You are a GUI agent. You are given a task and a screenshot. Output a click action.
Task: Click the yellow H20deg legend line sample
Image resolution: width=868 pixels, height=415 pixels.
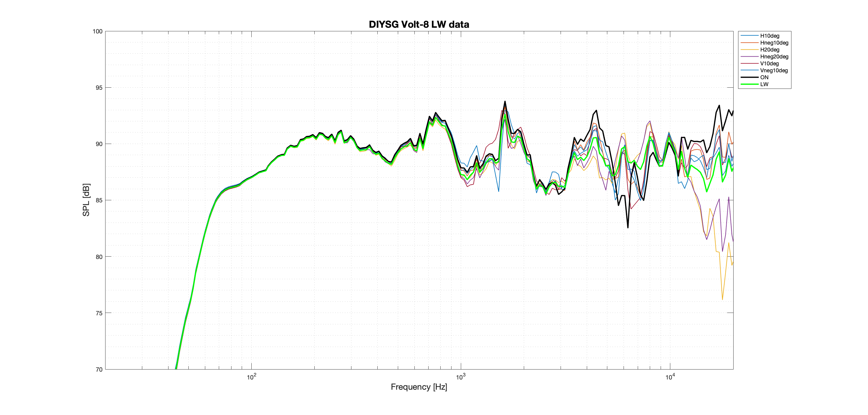[749, 49]
